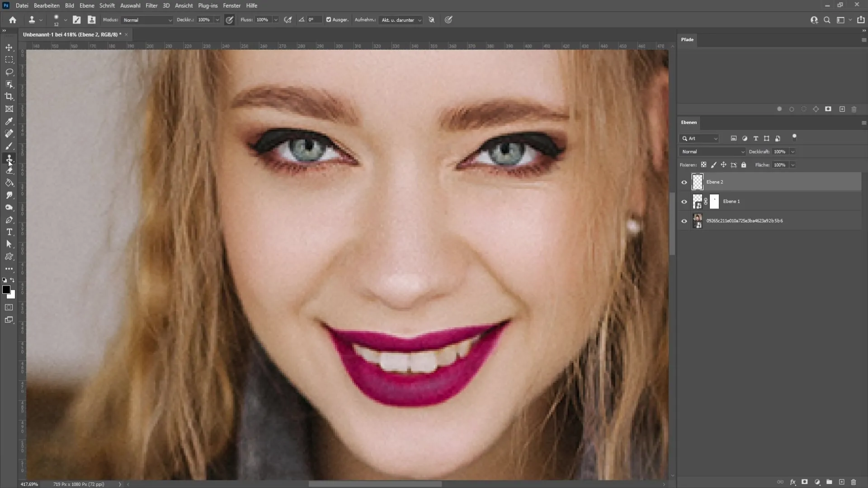The image size is (868, 488).
Task: Open the Modus blending mode dropdown
Action: (146, 20)
